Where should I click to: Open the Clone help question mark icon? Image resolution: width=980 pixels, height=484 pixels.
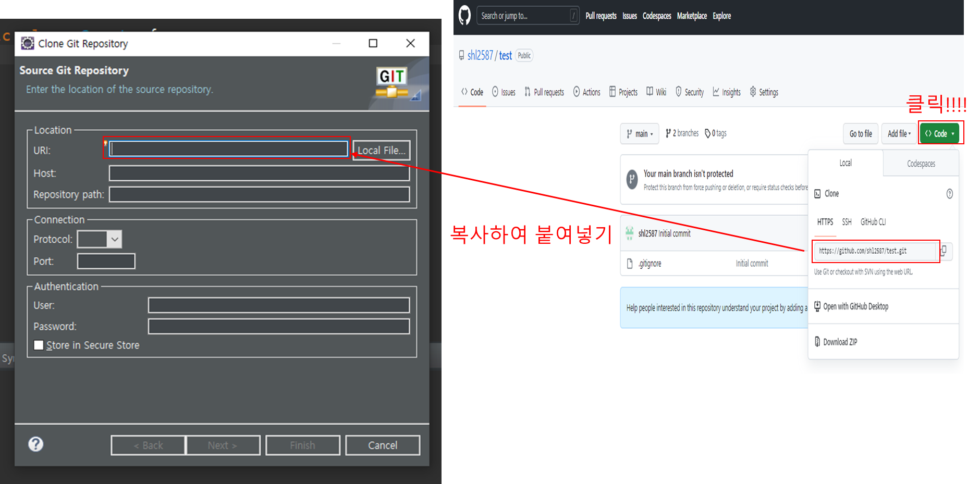click(x=950, y=194)
